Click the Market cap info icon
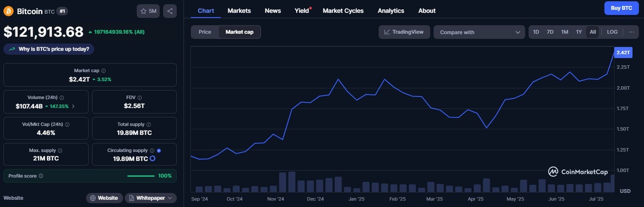This screenshot has width=644, height=207. (103, 71)
